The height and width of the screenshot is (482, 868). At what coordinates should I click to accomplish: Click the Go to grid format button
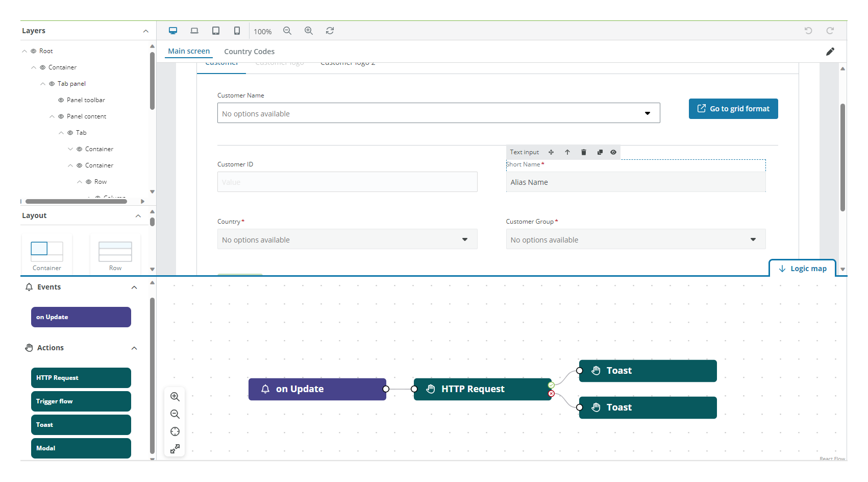coord(733,109)
